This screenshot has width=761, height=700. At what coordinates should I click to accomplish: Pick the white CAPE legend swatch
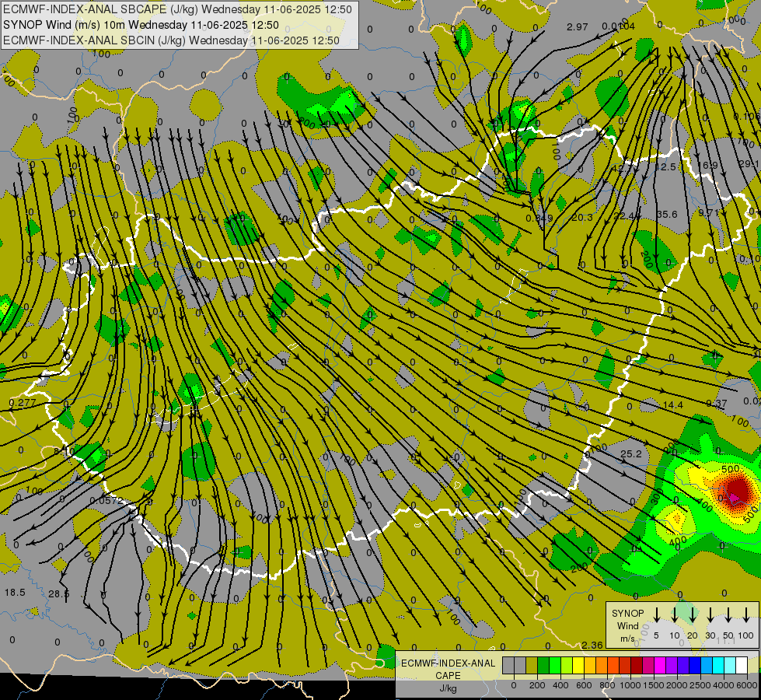(x=741, y=665)
